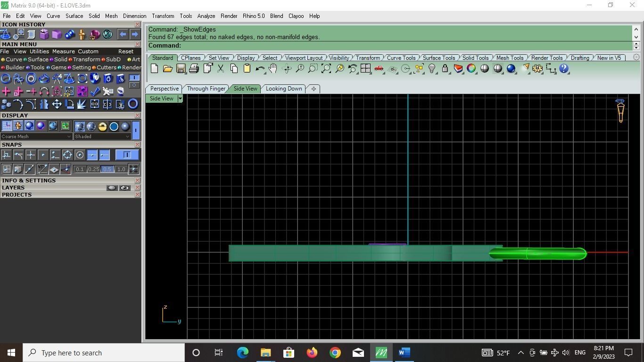Toggle the Quadrant snap button
Viewport: 644px width, 362px height.
pyautogui.click(x=67, y=155)
